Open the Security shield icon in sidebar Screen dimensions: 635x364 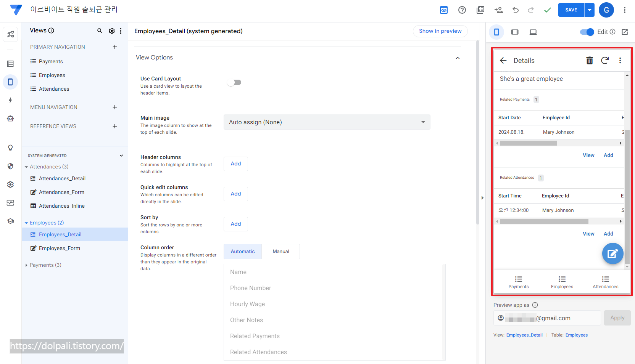click(10, 166)
